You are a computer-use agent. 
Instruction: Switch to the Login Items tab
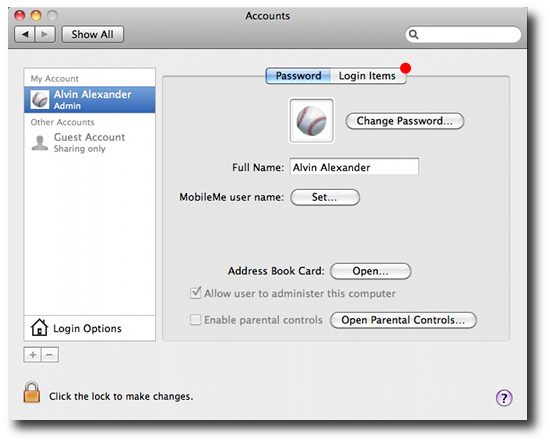point(367,76)
